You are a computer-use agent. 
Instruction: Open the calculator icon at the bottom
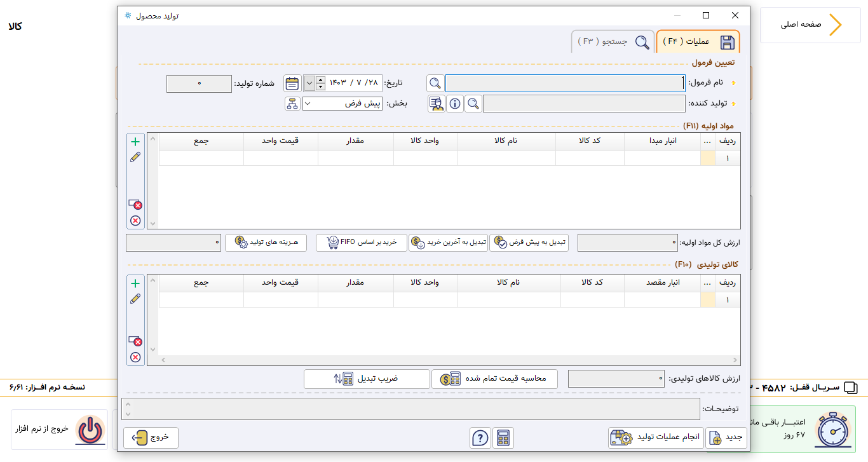tap(503, 438)
